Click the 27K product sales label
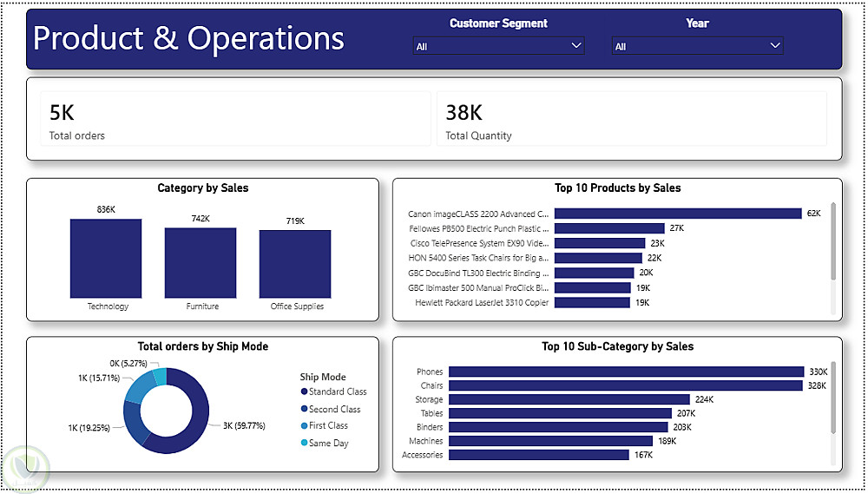The height and width of the screenshot is (494, 868). (676, 228)
